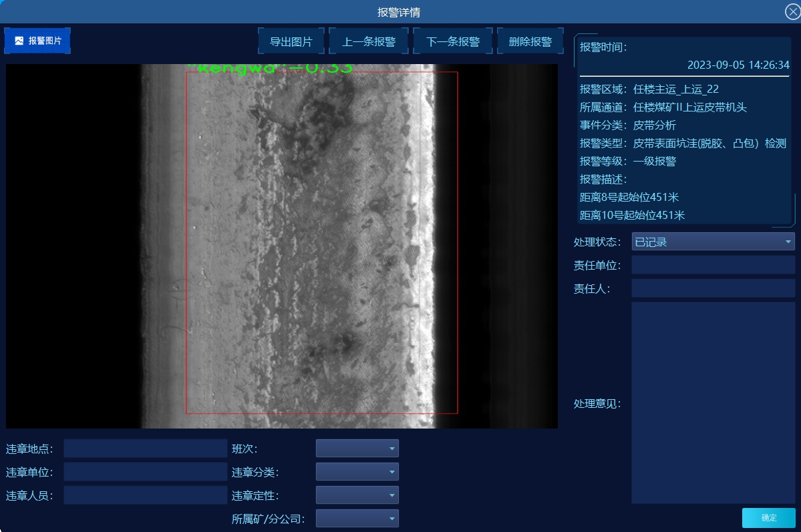801x532 pixels.
Task: Expand the 班次 dropdown
Action: click(357, 449)
